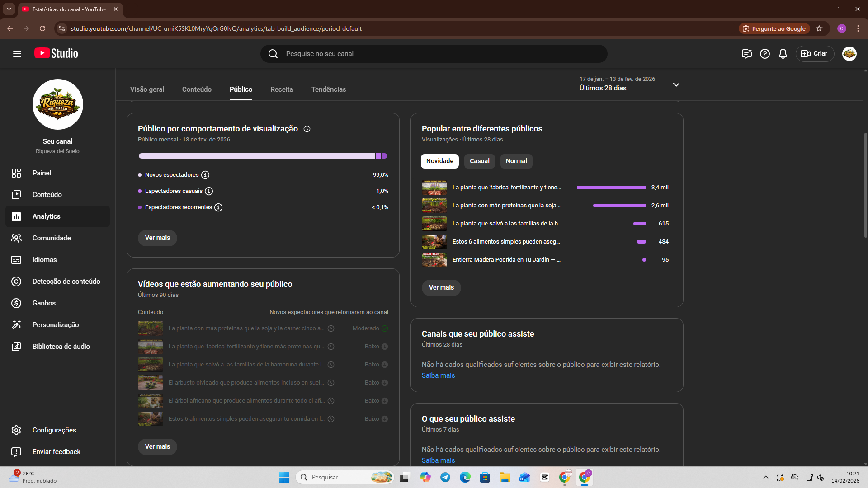Select the Novidade audience filter chip
The height and width of the screenshot is (488, 868).
[439, 161]
